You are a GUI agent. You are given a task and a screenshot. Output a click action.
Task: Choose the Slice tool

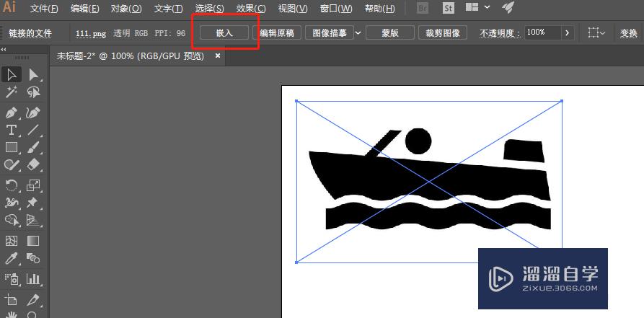[33, 300]
